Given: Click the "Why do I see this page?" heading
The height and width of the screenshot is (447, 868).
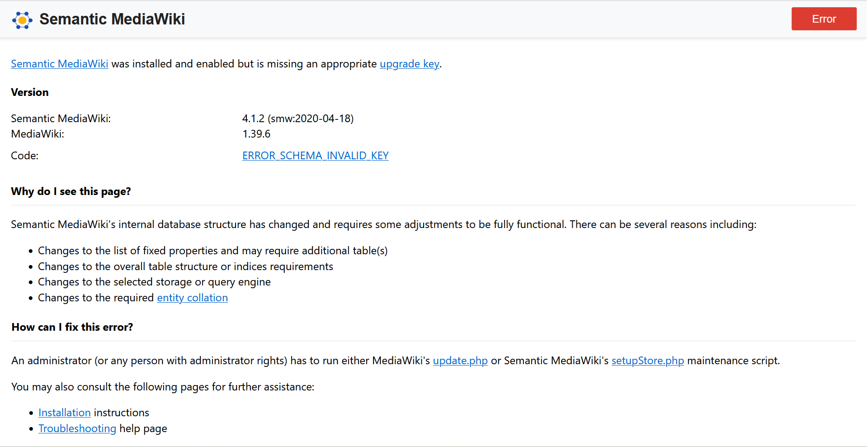Looking at the screenshot, I should click(x=71, y=191).
